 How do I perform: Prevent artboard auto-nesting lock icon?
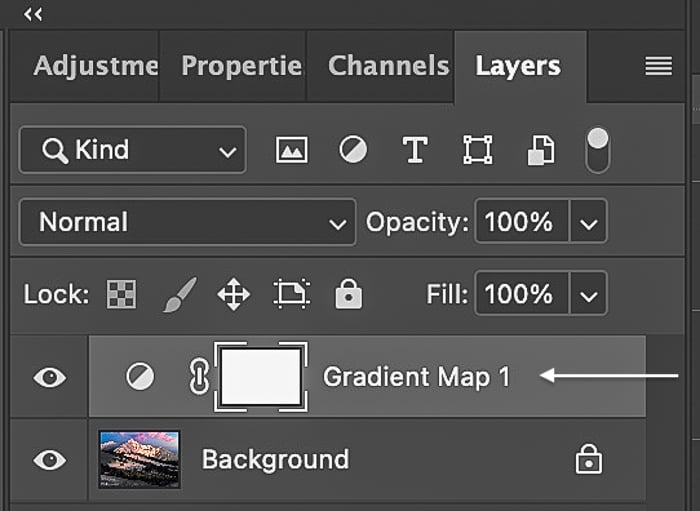[292, 294]
